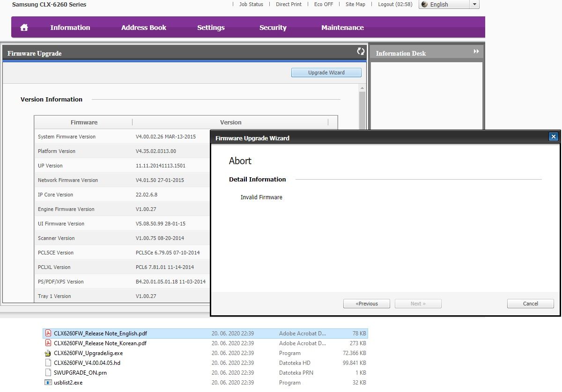The height and width of the screenshot is (392, 562).
Task: Go back with the «Previous button
Action: (x=367, y=304)
